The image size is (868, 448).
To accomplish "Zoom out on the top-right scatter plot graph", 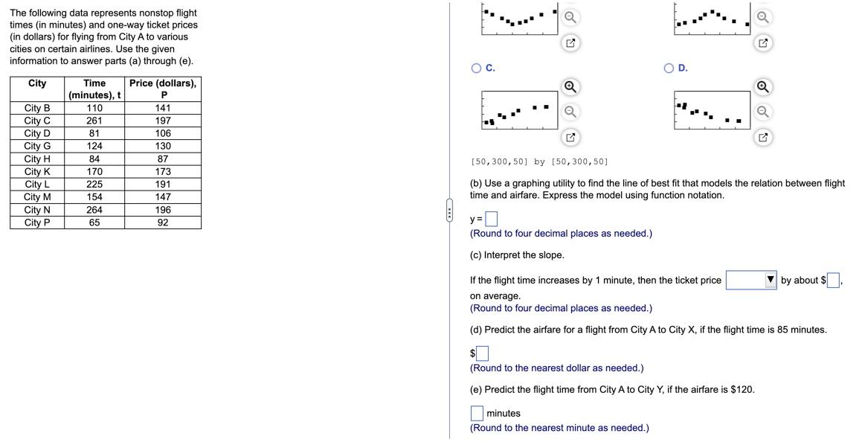I will point(761,15).
